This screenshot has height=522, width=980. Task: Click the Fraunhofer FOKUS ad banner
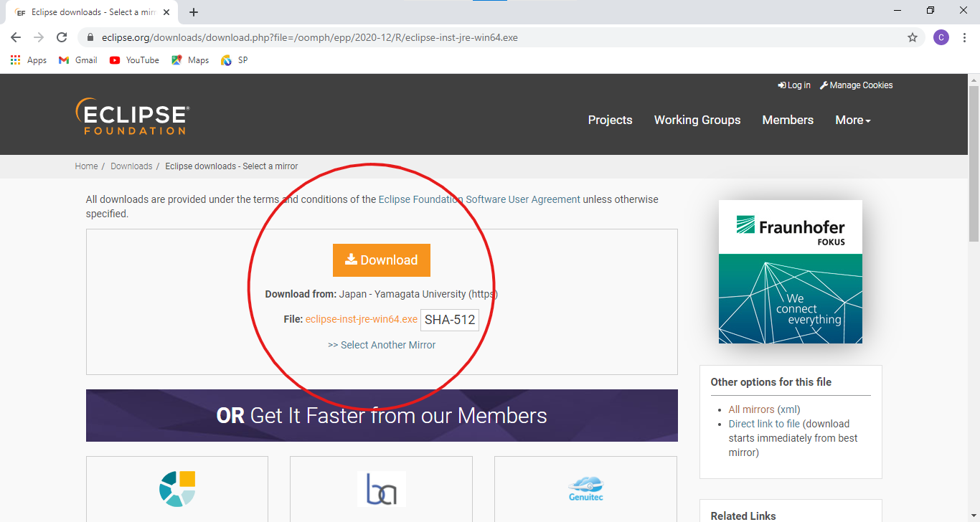(790, 272)
